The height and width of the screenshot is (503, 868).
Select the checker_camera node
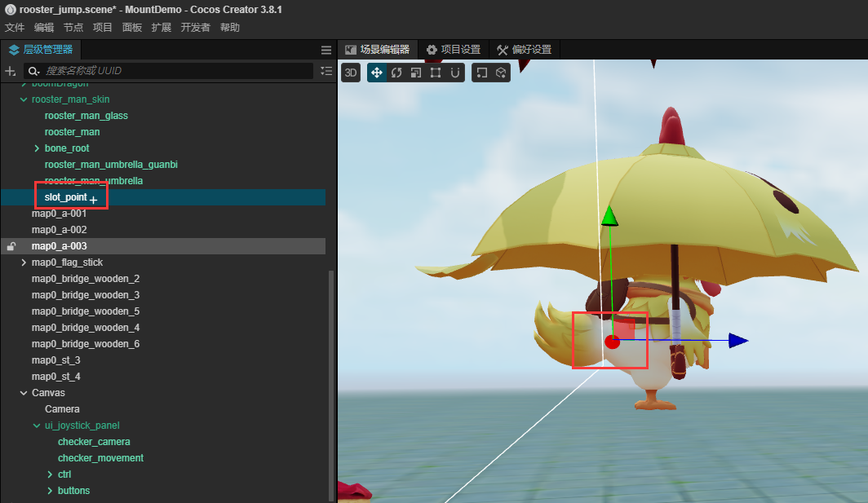(x=94, y=442)
